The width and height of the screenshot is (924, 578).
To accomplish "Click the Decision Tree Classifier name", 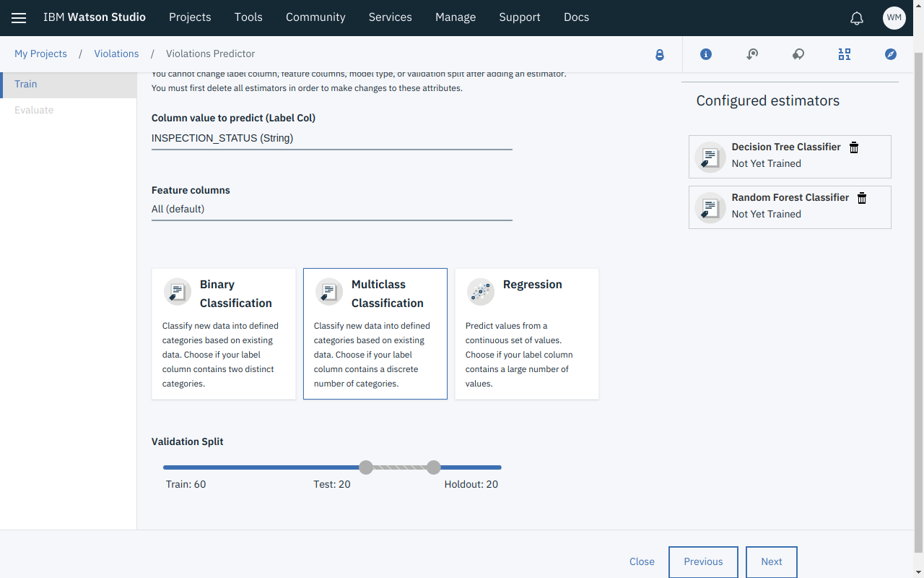I will pyautogui.click(x=786, y=147).
